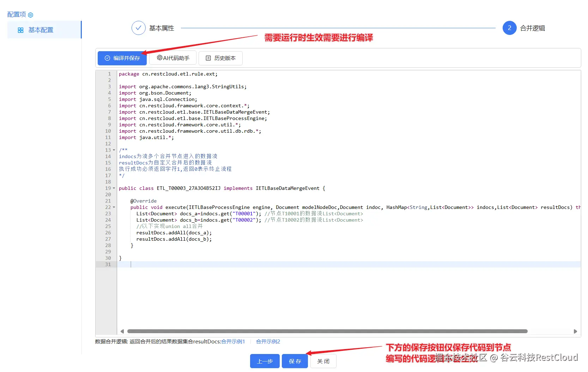Click the 基本属性 step label

pyautogui.click(x=162, y=28)
